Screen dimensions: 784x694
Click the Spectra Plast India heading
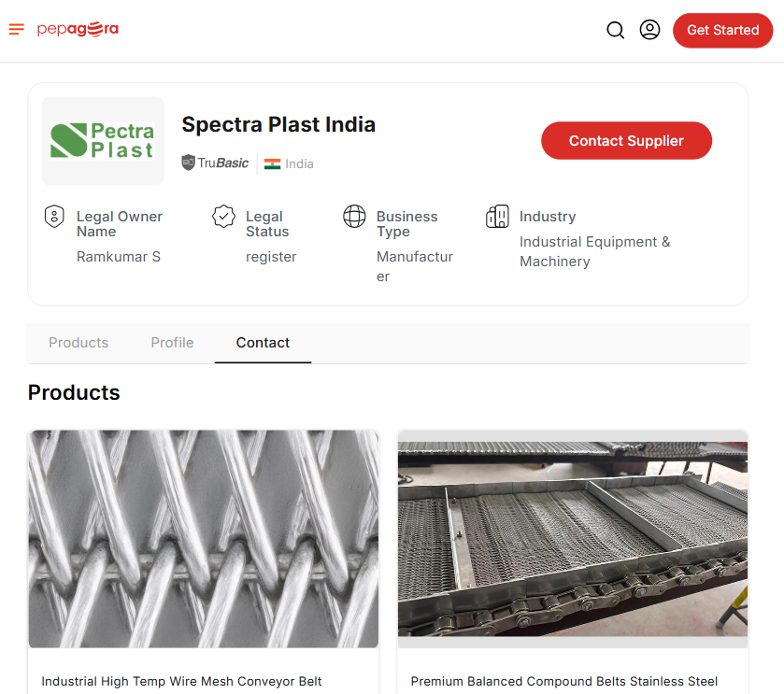point(278,124)
